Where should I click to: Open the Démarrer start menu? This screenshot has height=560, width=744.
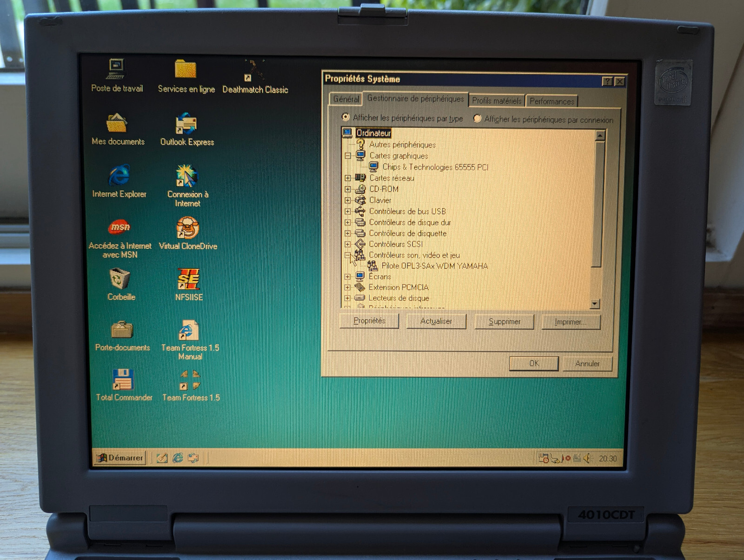click(x=120, y=458)
